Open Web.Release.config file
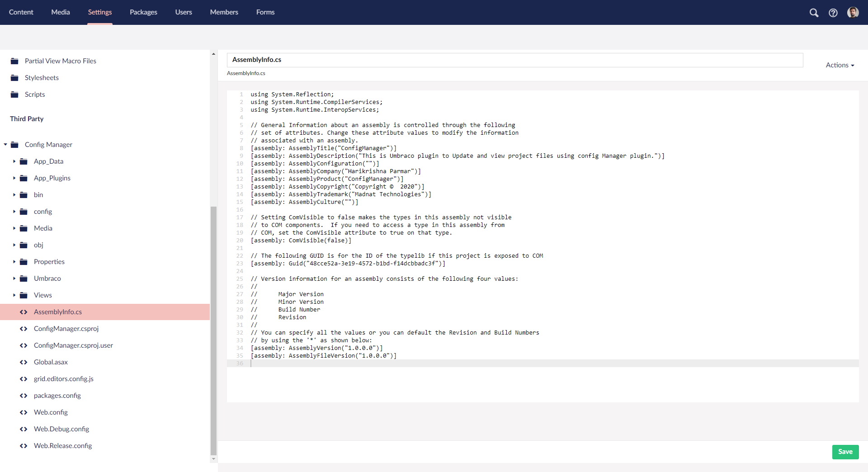This screenshot has height=472, width=868. pyautogui.click(x=63, y=446)
